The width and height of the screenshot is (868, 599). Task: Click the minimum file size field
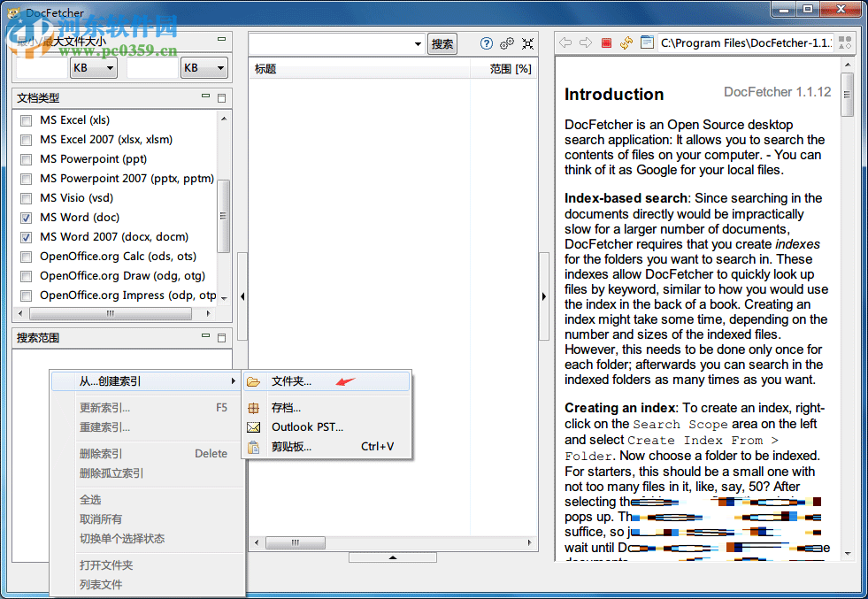click(42, 67)
